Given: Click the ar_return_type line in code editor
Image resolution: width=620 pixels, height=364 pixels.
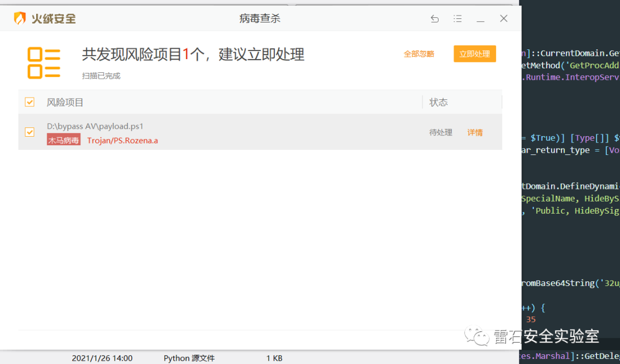Looking at the screenshot, I should (x=571, y=150).
